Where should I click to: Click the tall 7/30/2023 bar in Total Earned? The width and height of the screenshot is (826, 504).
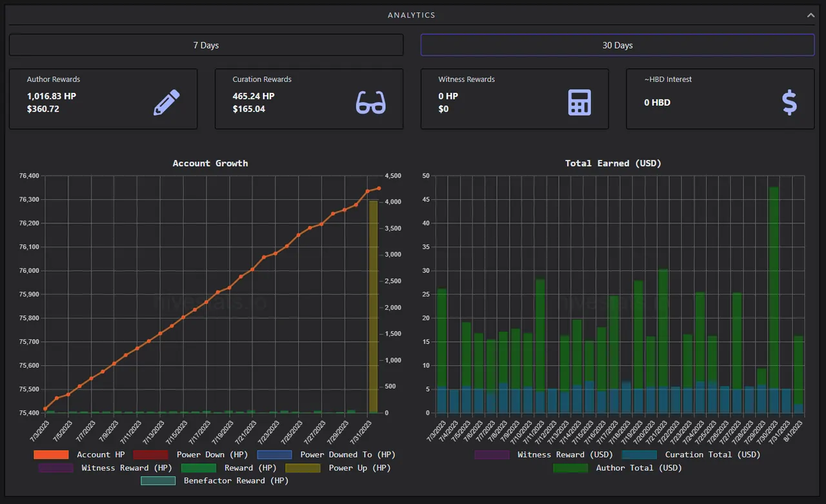pyautogui.click(x=774, y=299)
